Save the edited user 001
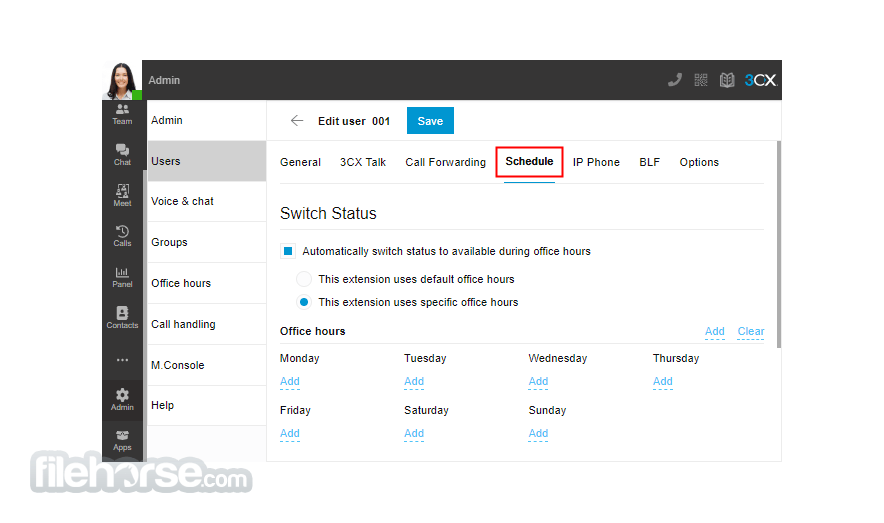The width and height of the screenshot is (884, 523). coord(430,121)
